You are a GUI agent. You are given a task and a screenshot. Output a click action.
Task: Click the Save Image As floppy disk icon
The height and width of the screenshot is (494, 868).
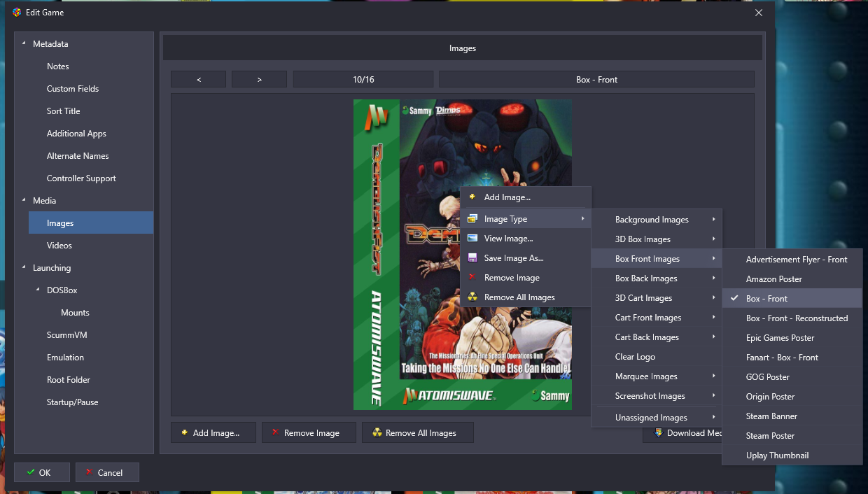472,258
